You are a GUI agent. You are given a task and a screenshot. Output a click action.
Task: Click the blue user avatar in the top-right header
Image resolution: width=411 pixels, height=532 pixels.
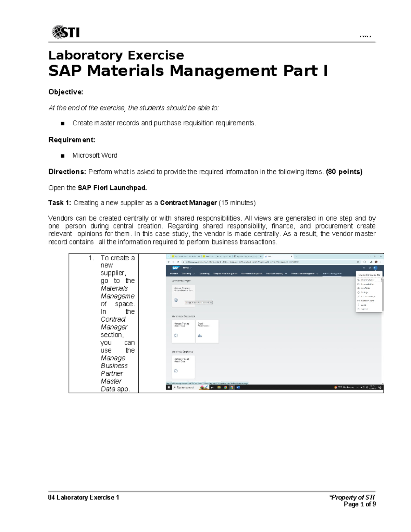pos(376,267)
